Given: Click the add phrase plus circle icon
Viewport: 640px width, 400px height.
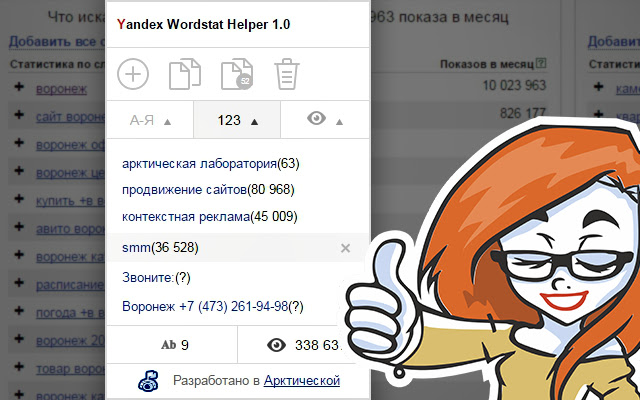Looking at the screenshot, I should tap(133, 74).
